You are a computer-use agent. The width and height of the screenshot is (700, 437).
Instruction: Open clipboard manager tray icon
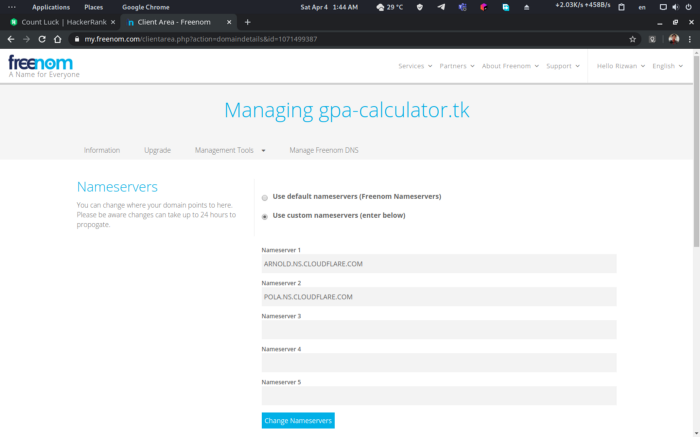click(621, 7)
